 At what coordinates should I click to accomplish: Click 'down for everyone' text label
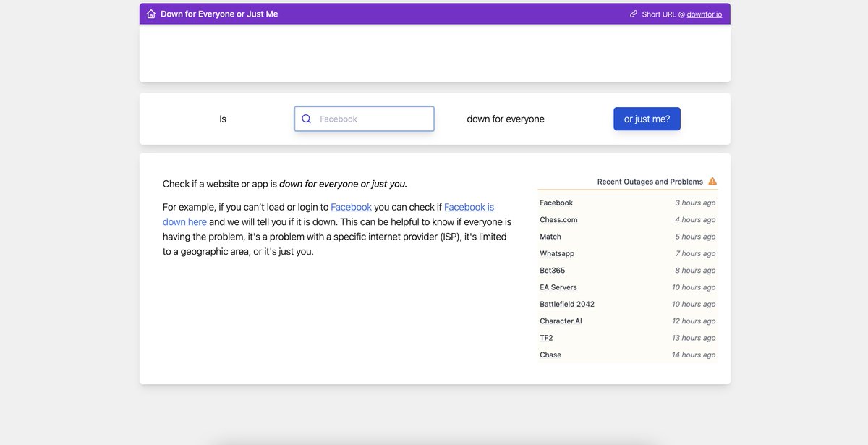pos(506,119)
